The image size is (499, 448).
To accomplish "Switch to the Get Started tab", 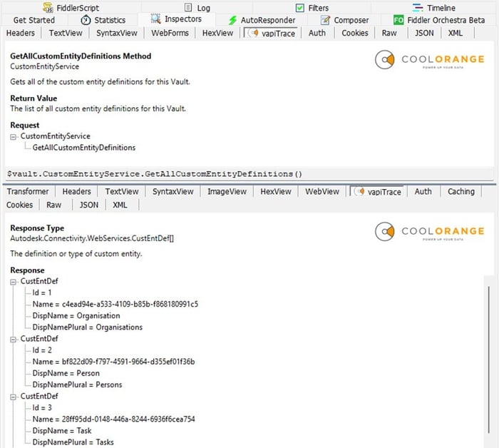I will [34, 20].
